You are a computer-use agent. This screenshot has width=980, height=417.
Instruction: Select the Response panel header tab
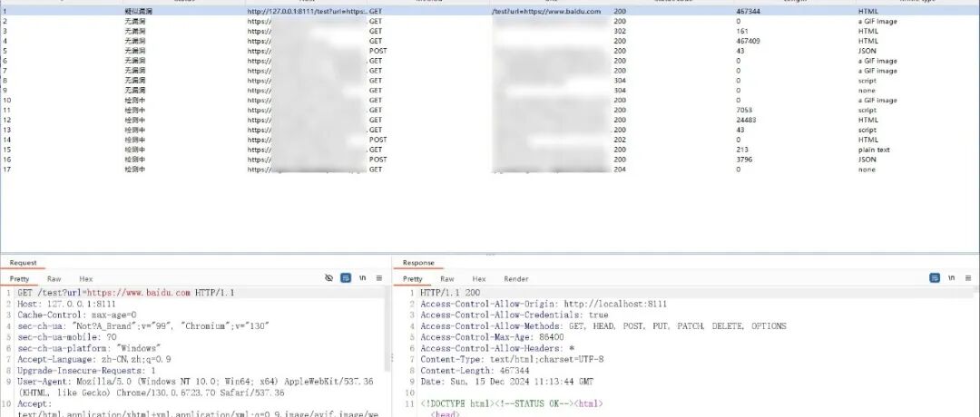[x=418, y=263]
